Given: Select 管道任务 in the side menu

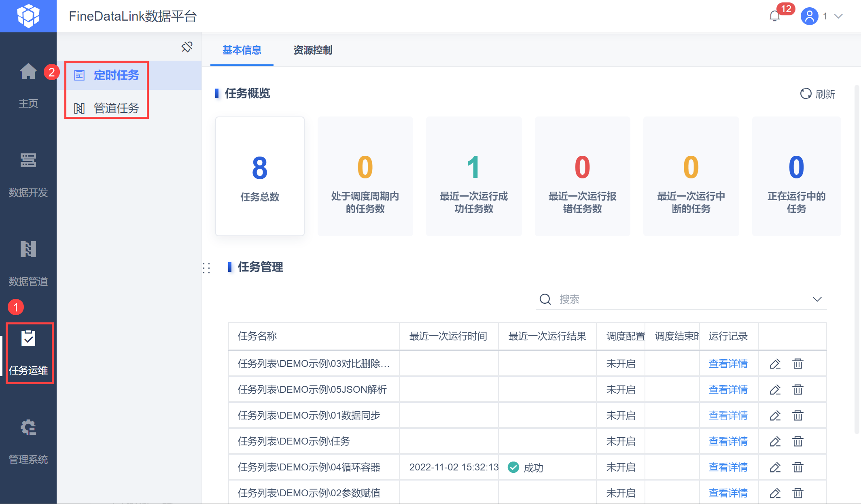Looking at the screenshot, I should click(116, 108).
